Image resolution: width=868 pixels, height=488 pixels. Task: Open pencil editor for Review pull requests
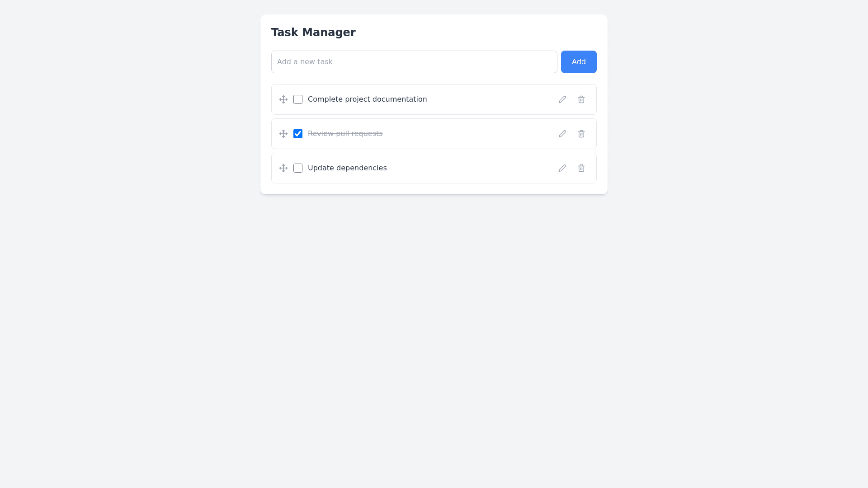click(562, 134)
